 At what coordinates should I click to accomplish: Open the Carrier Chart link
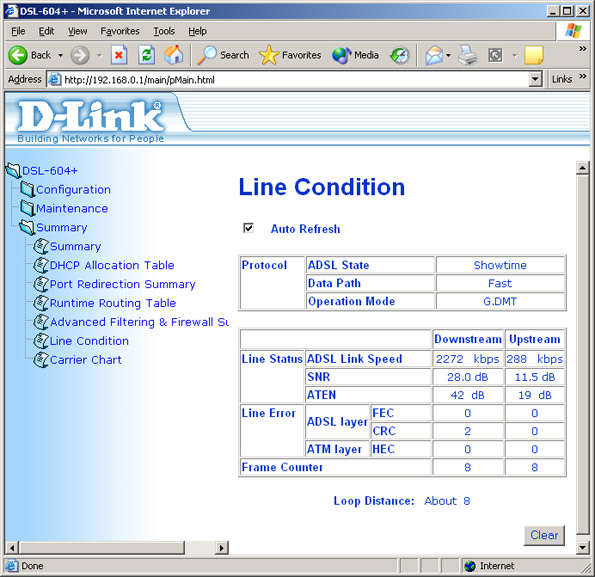click(86, 360)
